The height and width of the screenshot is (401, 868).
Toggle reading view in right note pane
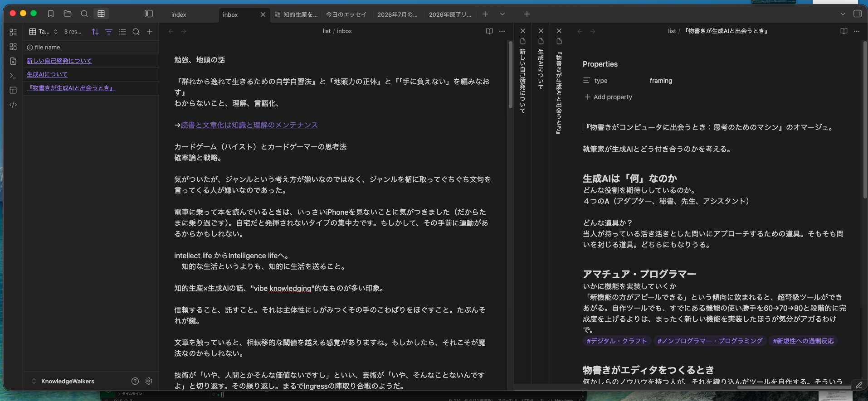pos(844,31)
